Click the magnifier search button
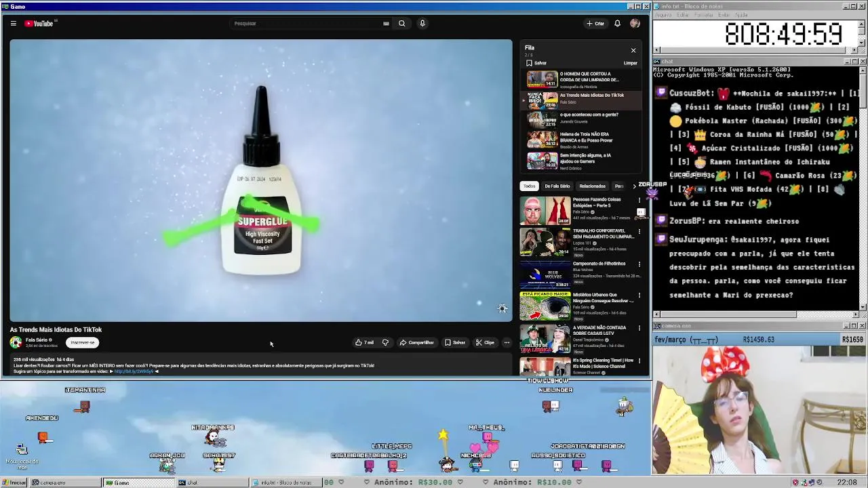Viewport: 868px width, 488px height. (401, 23)
